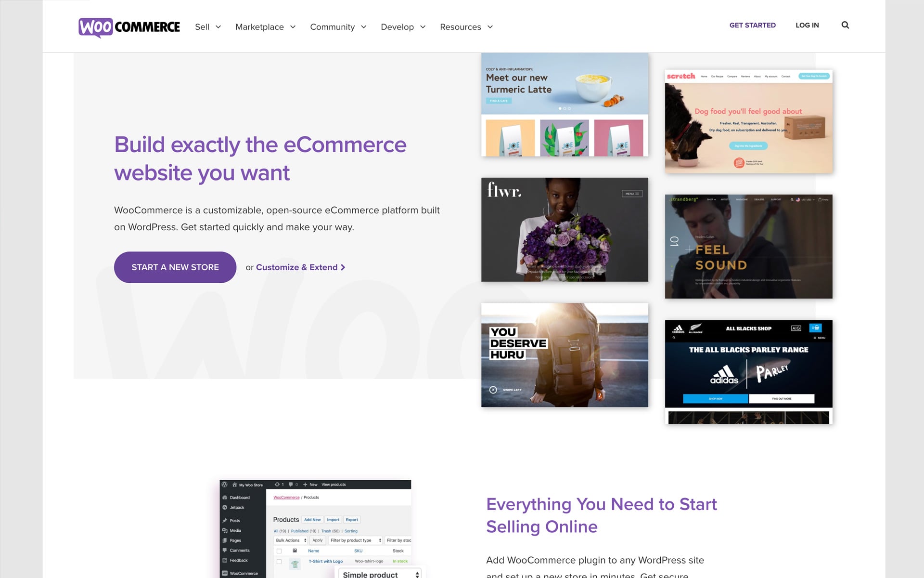Open the search icon overlay
The image size is (924, 578).
click(x=845, y=25)
